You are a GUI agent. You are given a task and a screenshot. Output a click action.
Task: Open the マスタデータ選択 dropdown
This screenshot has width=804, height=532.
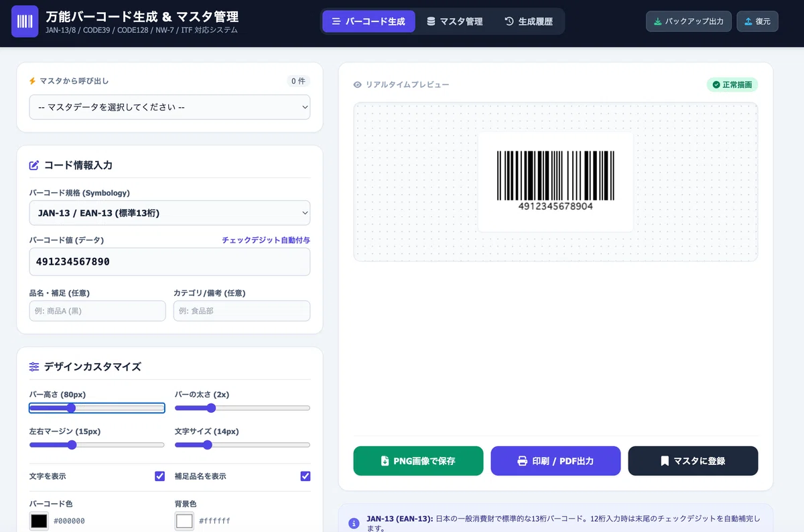click(170, 107)
